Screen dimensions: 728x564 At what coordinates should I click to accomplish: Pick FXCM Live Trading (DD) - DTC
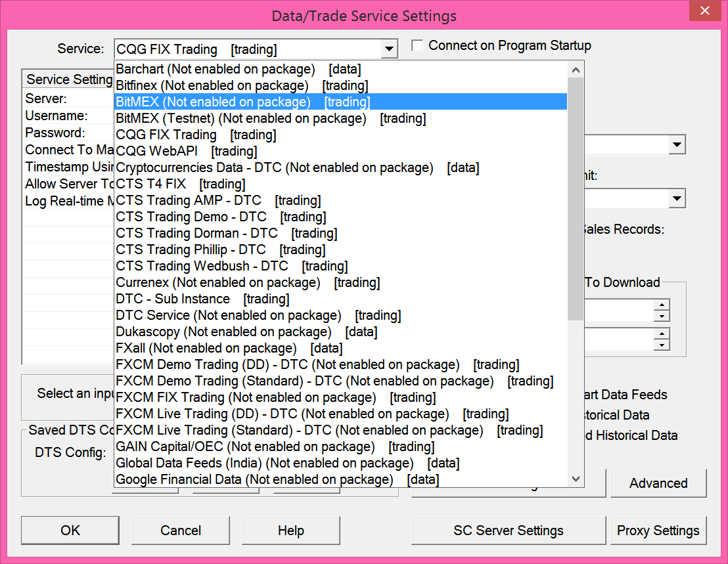(340, 414)
